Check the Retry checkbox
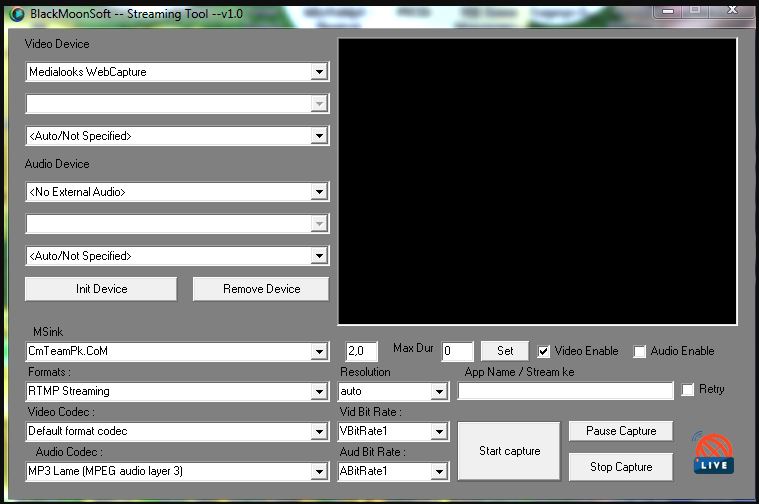The image size is (759, 504). [x=687, y=390]
